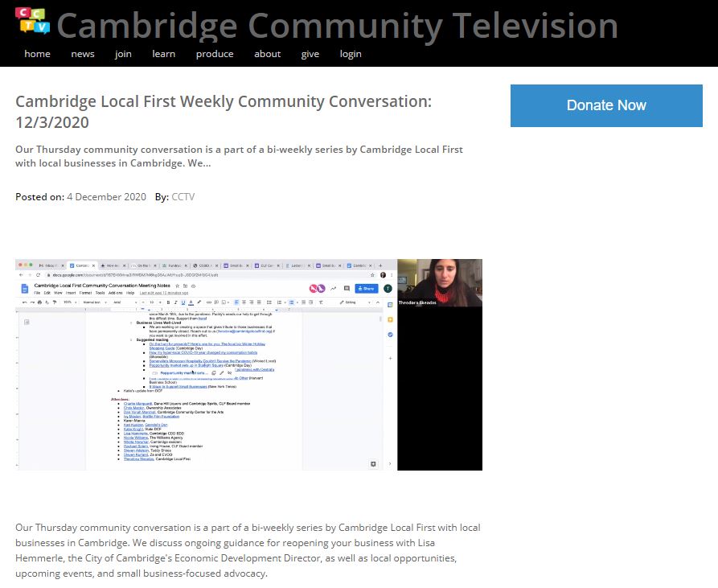Click the blue Share button in video

point(367,289)
